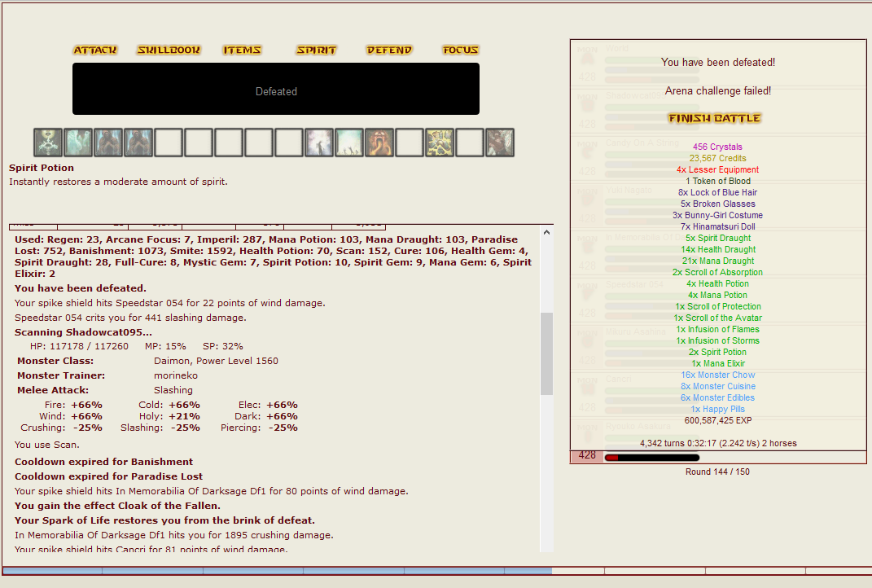Click the '8x Lock of Blue Hair' entry

click(x=717, y=192)
